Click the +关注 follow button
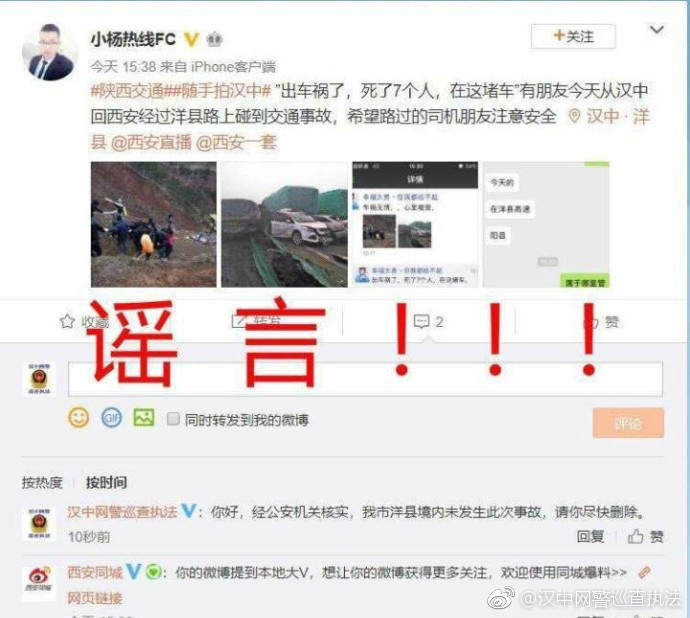This screenshot has height=618, width=690. click(x=573, y=37)
